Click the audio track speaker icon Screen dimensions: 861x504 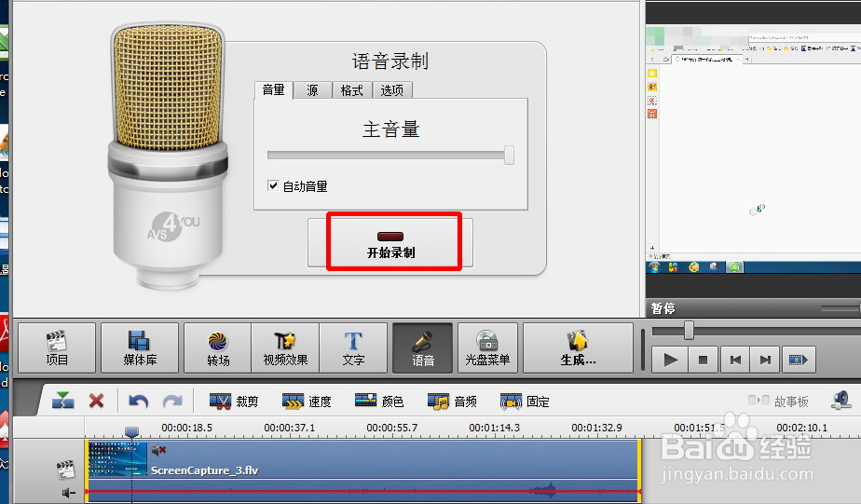pyautogui.click(x=69, y=493)
